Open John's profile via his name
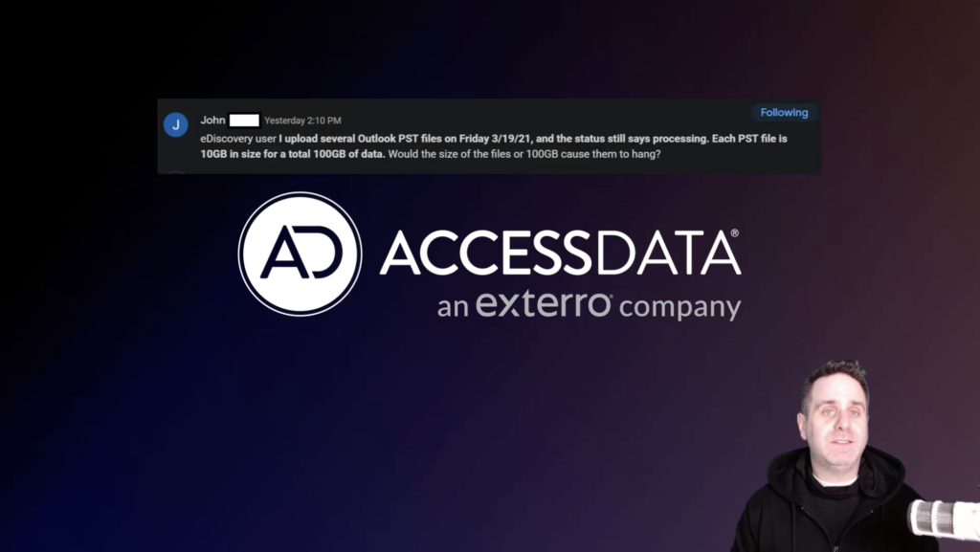Screen dimensions: 980x552 click(x=212, y=120)
